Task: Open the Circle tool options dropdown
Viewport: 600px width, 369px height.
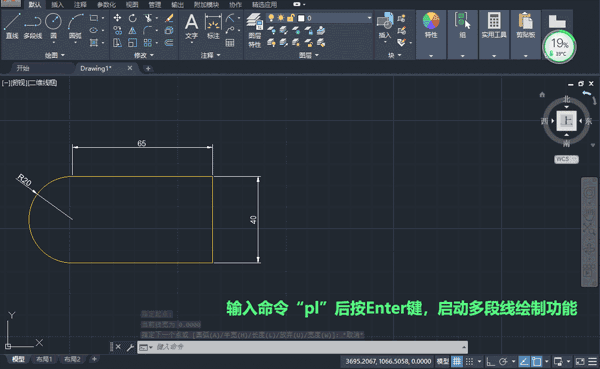Action: coord(54,42)
